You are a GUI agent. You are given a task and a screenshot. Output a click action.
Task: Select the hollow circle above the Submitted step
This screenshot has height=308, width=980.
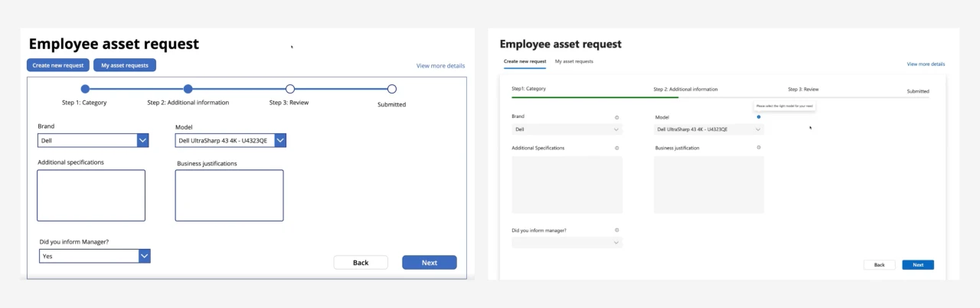392,89
